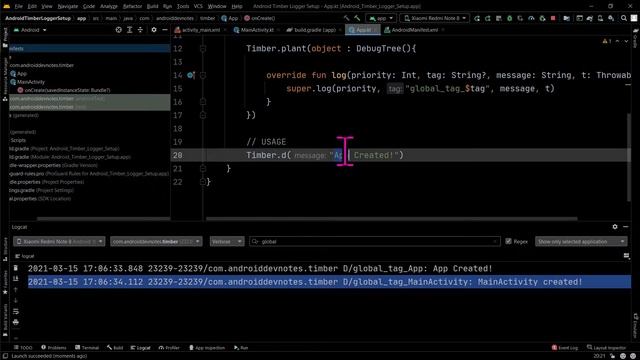The width and height of the screenshot is (640, 360).
Task: Open the Layout Inspector button
Action: tap(606, 348)
